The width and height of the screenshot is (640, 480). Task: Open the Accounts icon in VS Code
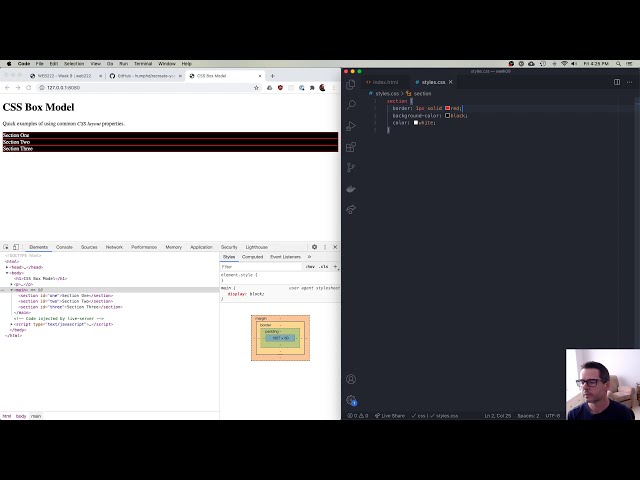[x=351, y=379]
